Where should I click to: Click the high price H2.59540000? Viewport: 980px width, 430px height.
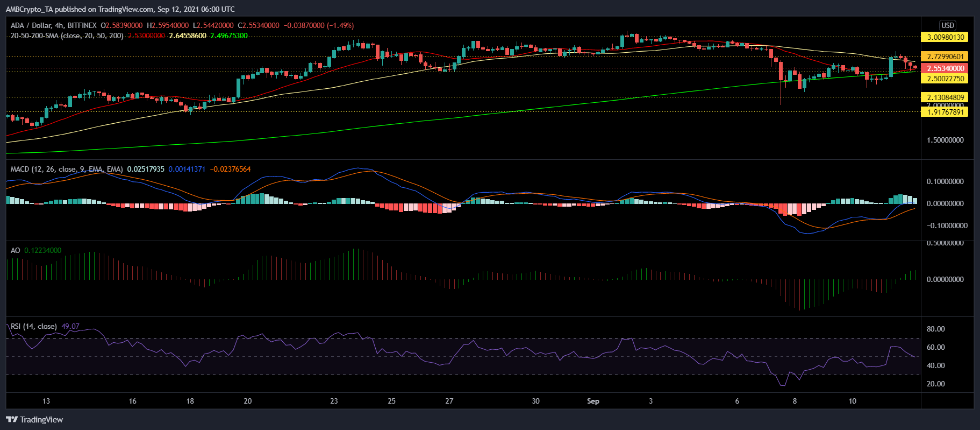(x=168, y=25)
